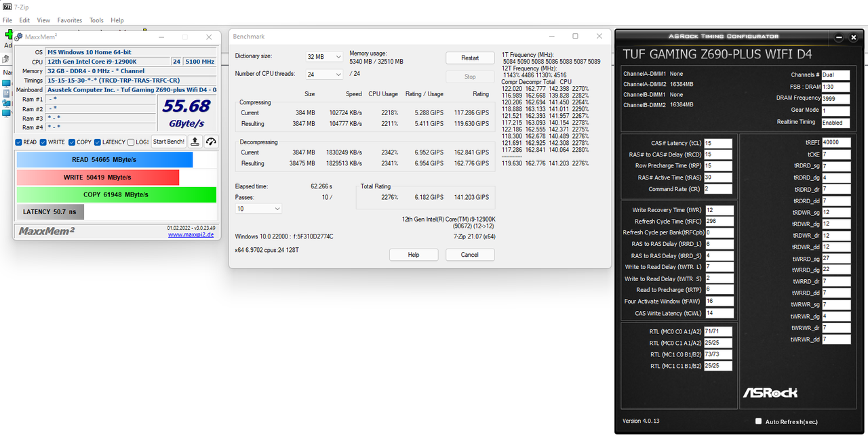868x437 pixels.
Task: Click the MaxxMem export results upload icon
Action: coord(195,142)
